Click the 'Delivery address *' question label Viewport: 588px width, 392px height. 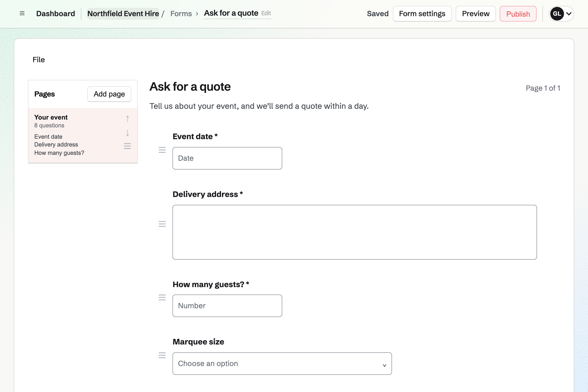tap(208, 194)
